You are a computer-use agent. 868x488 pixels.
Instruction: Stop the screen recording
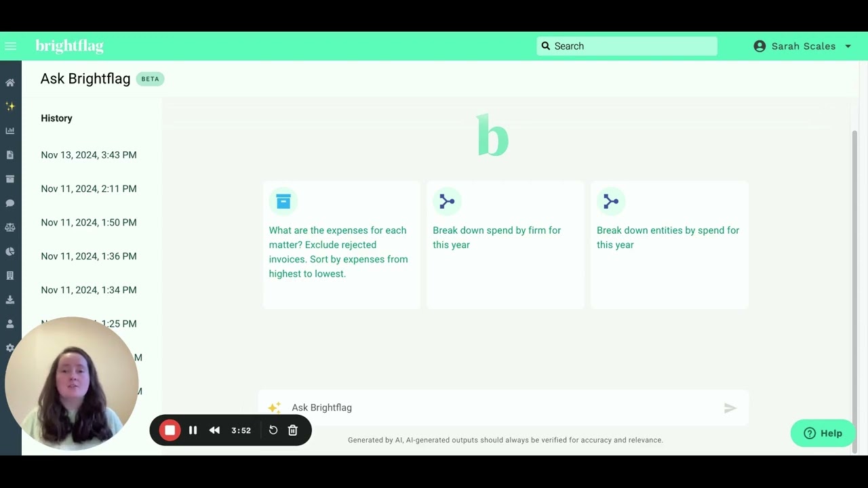(170, 430)
